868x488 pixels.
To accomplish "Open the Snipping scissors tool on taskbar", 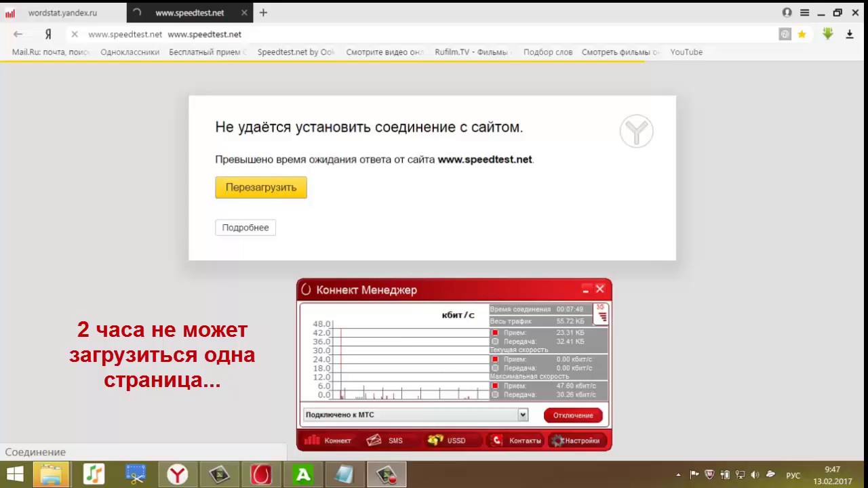I will [x=136, y=474].
